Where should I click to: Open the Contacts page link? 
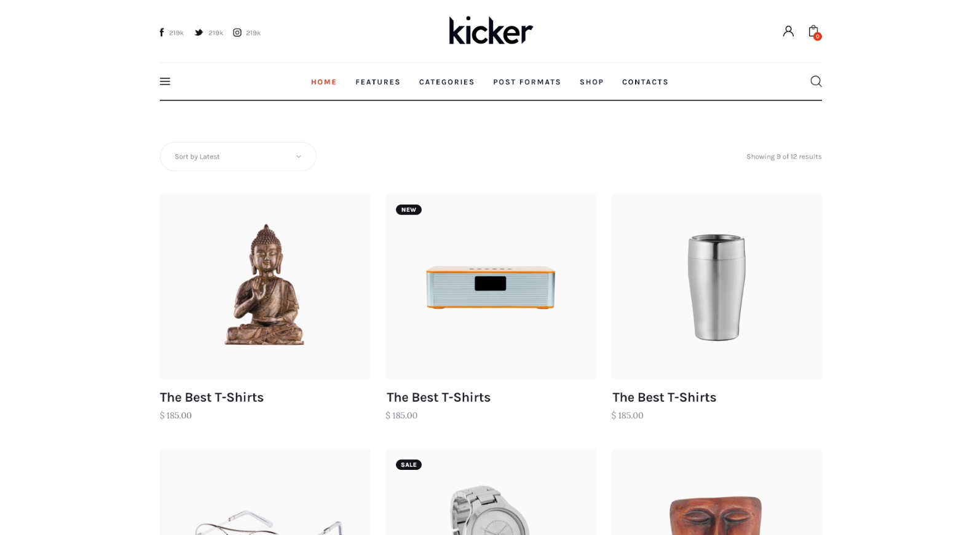645,82
